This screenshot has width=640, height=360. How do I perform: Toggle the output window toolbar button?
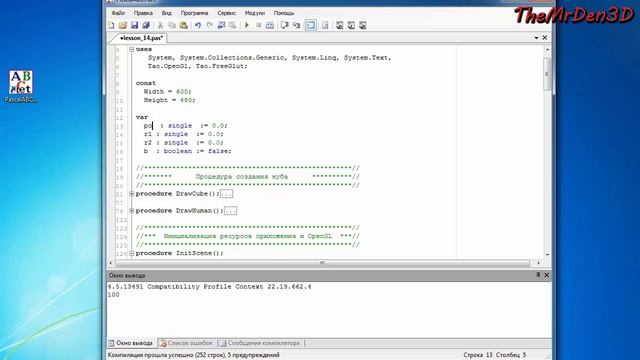[x=311, y=25]
